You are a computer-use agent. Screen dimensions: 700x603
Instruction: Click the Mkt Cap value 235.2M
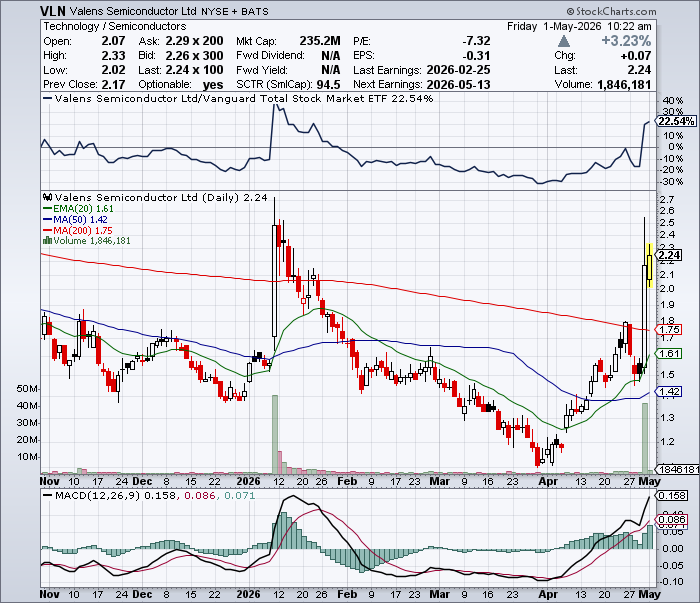(320, 41)
